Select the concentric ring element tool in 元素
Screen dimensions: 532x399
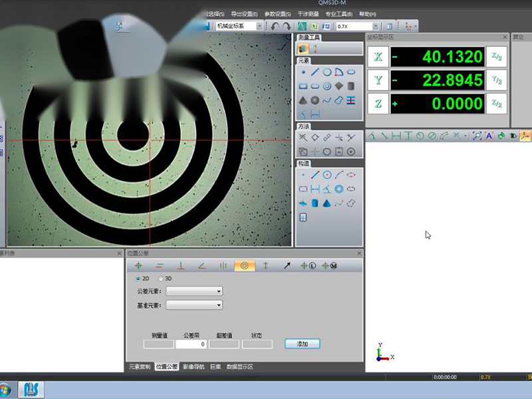(x=327, y=86)
